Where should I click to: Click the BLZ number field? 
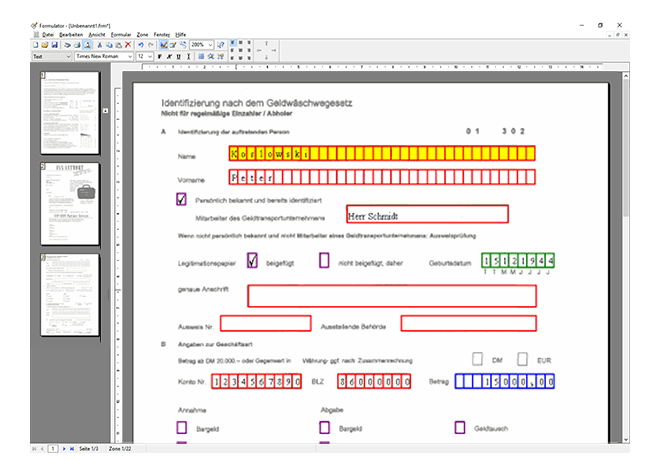click(x=374, y=381)
